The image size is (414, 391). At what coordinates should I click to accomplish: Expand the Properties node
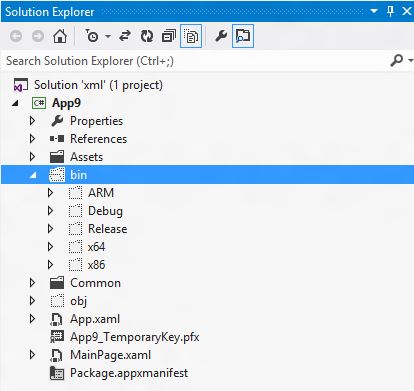coord(32,121)
